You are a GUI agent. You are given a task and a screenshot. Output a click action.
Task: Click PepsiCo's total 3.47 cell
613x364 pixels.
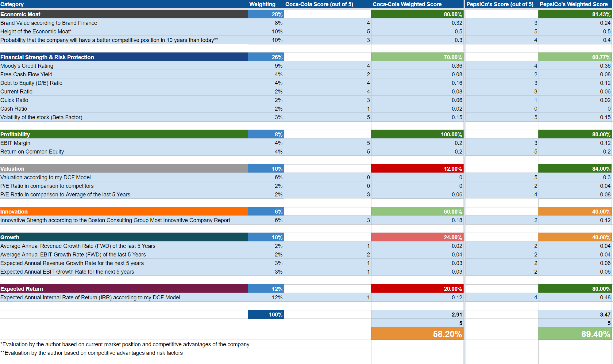coord(575,314)
